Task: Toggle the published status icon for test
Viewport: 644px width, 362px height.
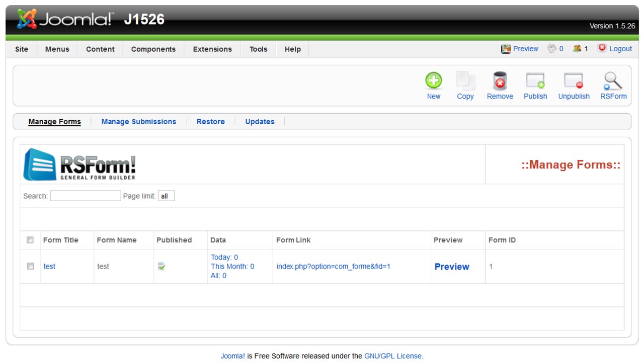Action: click(162, 266)
